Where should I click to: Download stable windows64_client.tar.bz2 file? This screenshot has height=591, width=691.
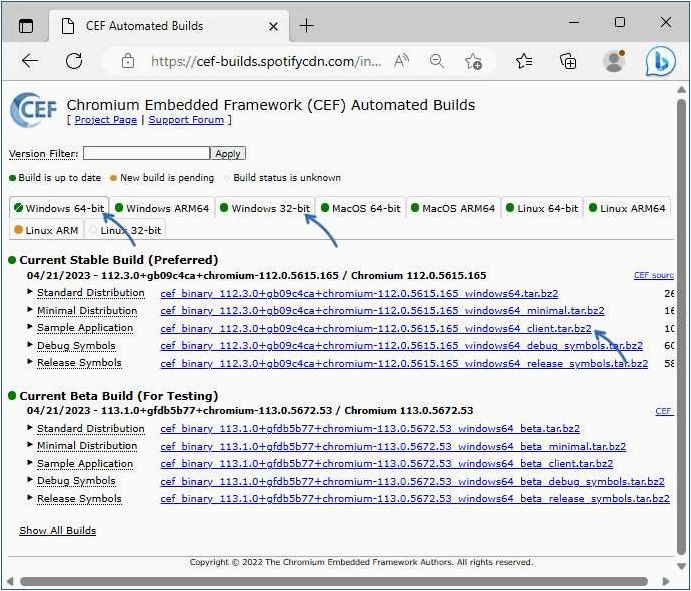pyautogui.click(x=376, y=328)
